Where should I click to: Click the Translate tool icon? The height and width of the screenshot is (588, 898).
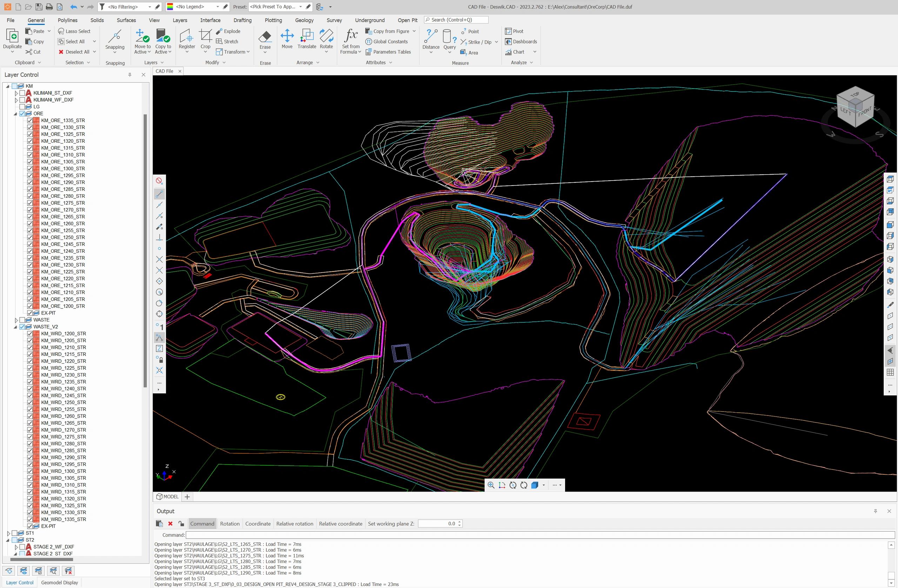(x=306, y=36)
